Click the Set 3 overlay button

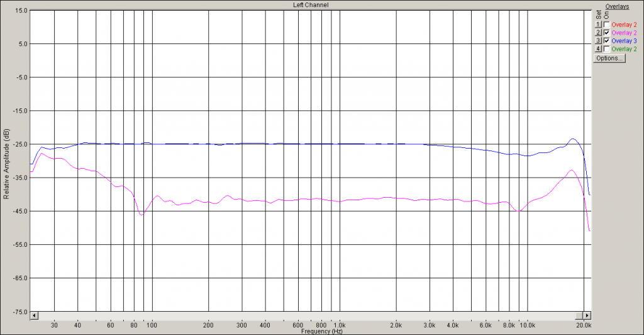(x=598, y=41)
